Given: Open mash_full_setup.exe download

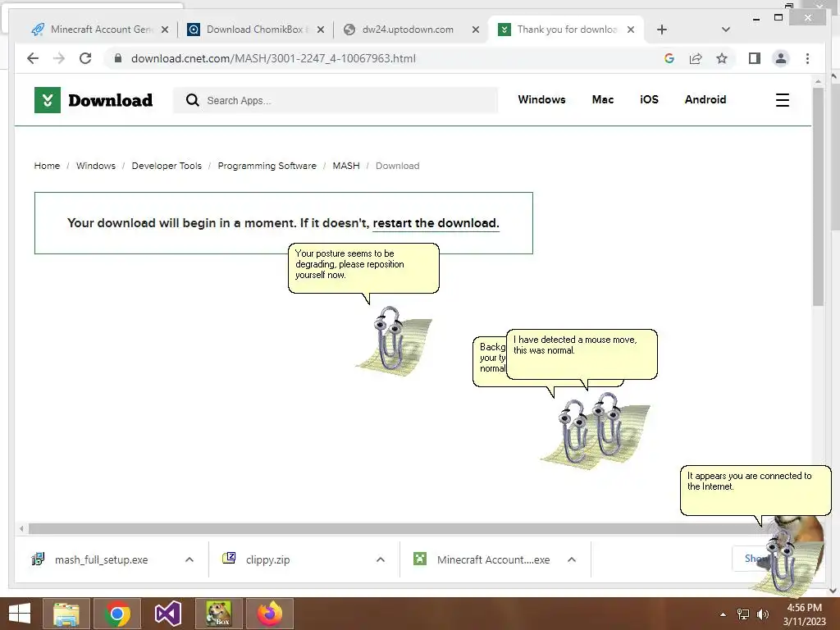Looking at the screenshot, I should 101,559.
